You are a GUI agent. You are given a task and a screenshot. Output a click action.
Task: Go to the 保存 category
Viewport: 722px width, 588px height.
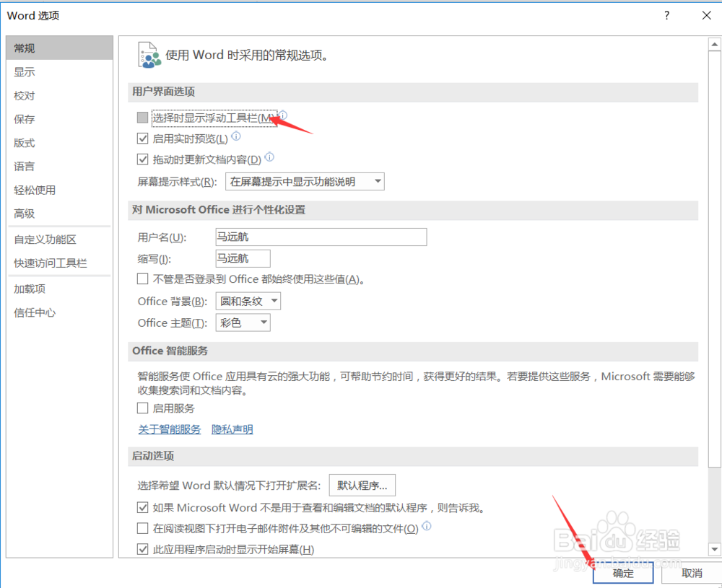pyautogui.click(x=59, y=119)
